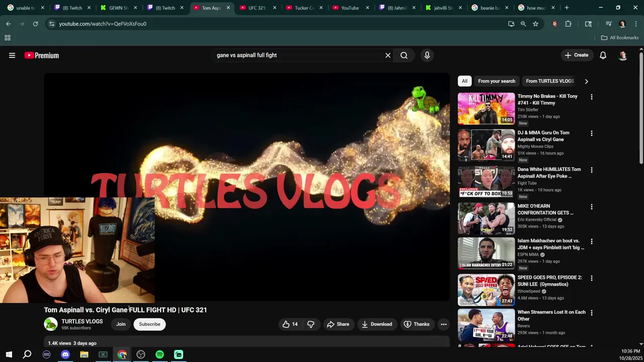644x362 pixels.
Task: Open options menu for Islam Makhachev video
Action: coord(592,241)
